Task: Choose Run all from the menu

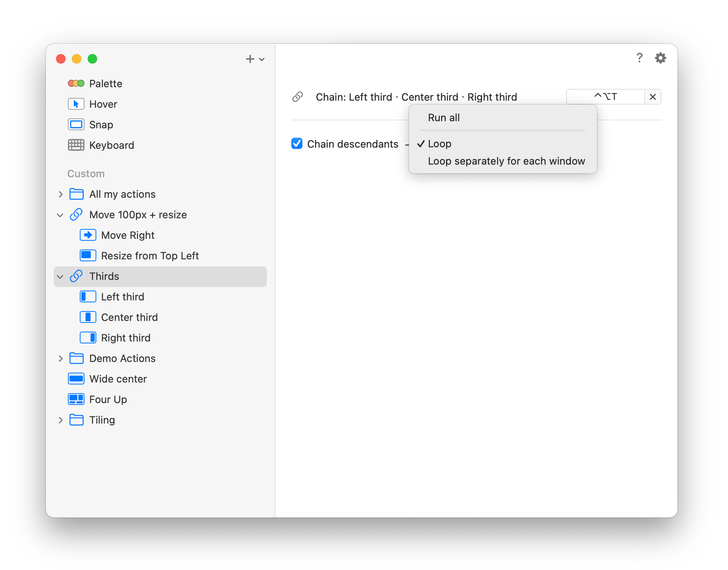Action: click(x=444, y=118)
